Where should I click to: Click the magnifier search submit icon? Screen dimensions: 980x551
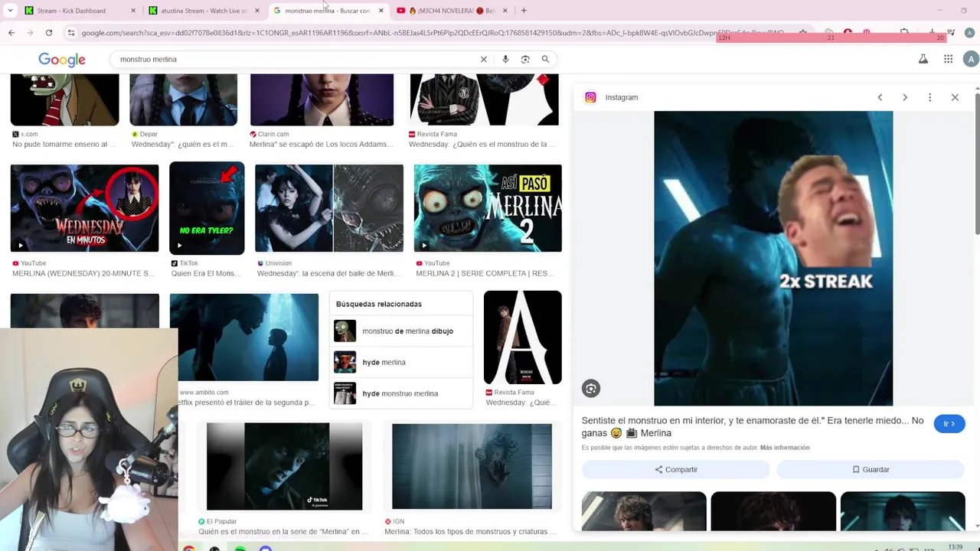(x=545, y=59)
